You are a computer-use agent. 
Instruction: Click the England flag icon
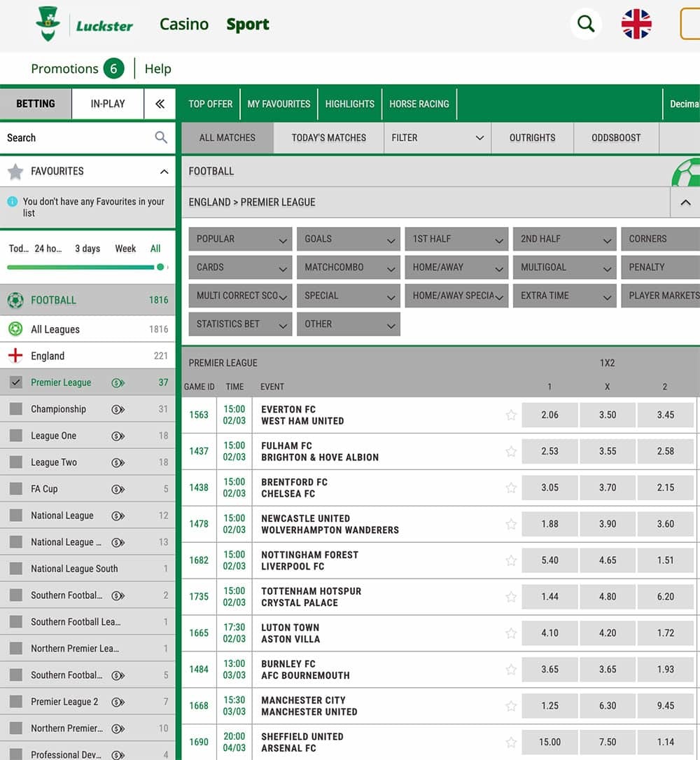coord(15,356)
